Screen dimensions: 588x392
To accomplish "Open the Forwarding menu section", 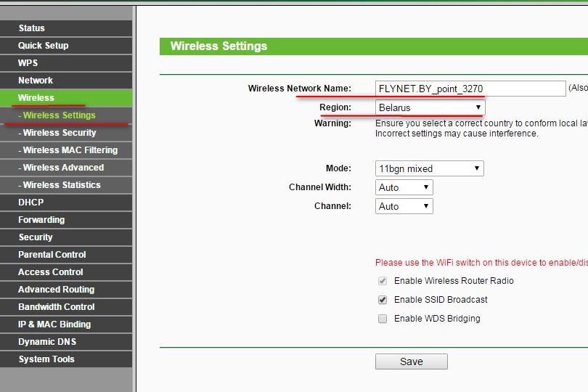I will (65, 220).
